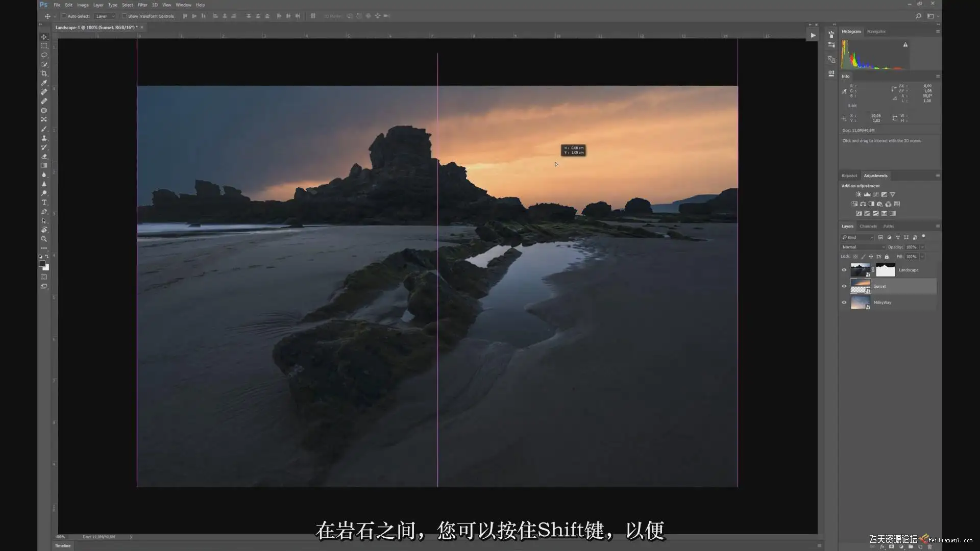Select the Clone Stamp tool
This screenshot has width=980, height=551.
[44, 138]
